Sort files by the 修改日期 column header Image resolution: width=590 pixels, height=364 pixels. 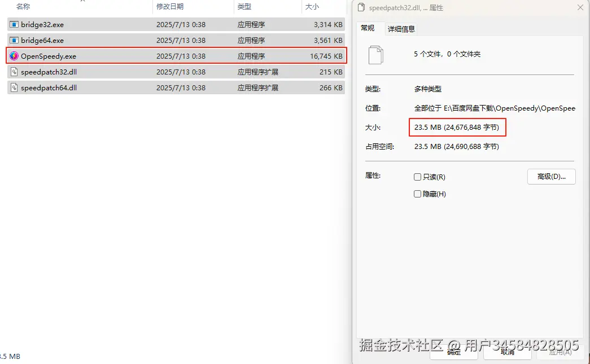(170, 6)
